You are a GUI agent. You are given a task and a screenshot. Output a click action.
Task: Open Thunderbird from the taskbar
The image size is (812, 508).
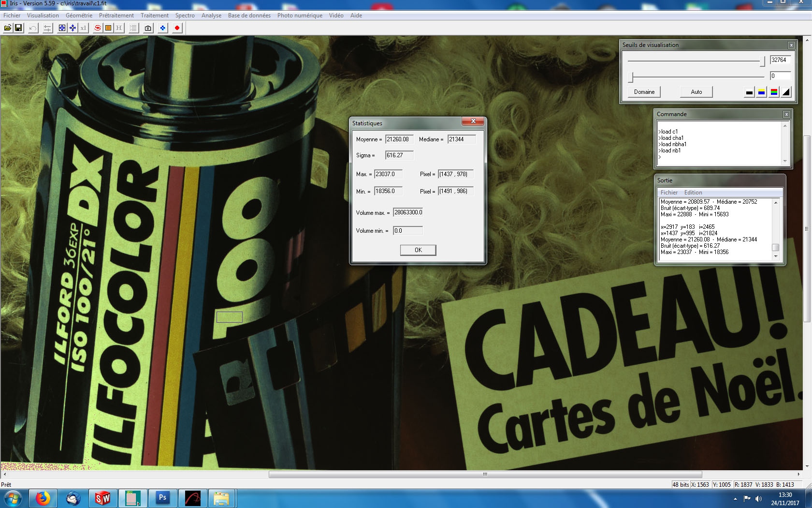tap(73, 498)
